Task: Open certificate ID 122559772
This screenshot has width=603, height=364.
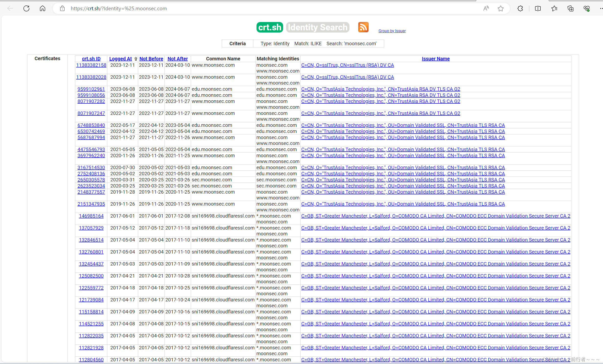Action: (91, 288)
